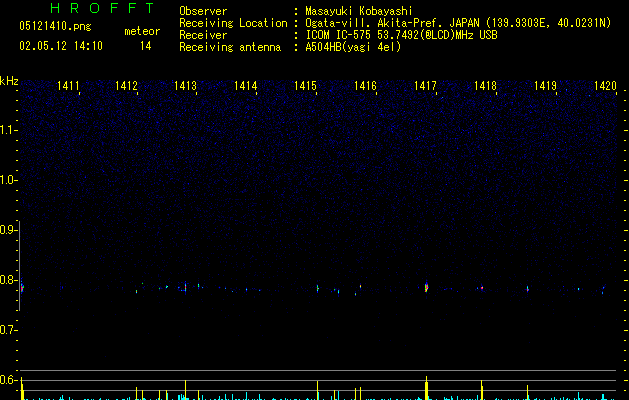Click ICOM IC-575 53.7492 MHz USB text
The width and height of the screenshot is (629, 400).
click(x=401, y=35)
